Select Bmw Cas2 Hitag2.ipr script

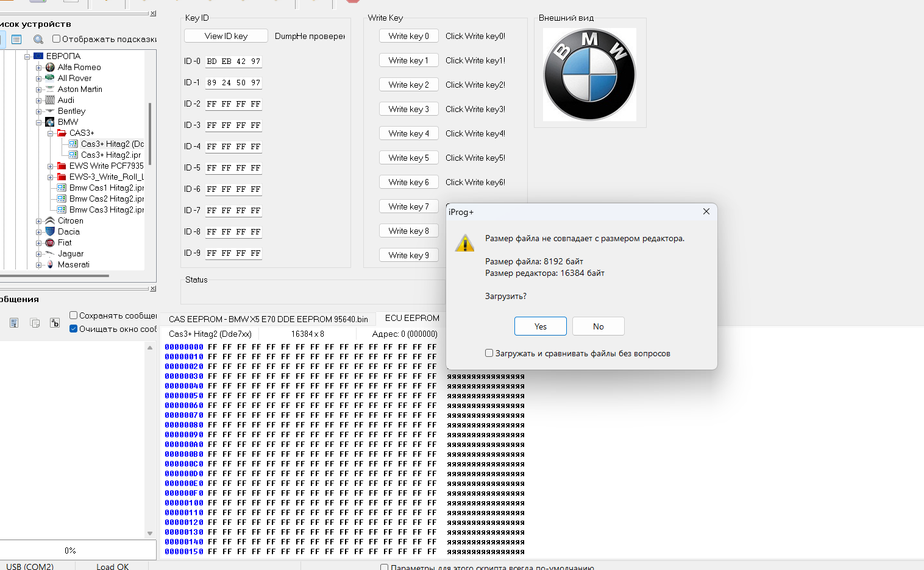click(x=106, y=199)
